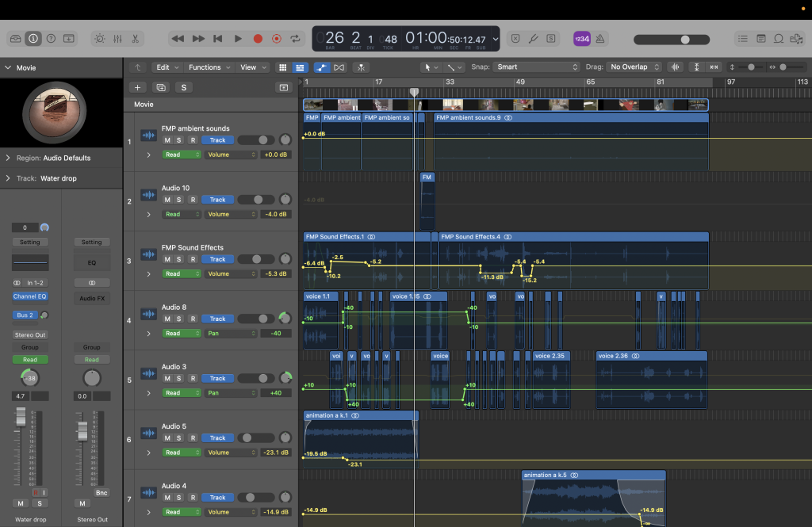Image resolution: width=812 pixels, height=527 pixels.
Task: Open the pointer tool menu
Action: (x=431, y=67)
